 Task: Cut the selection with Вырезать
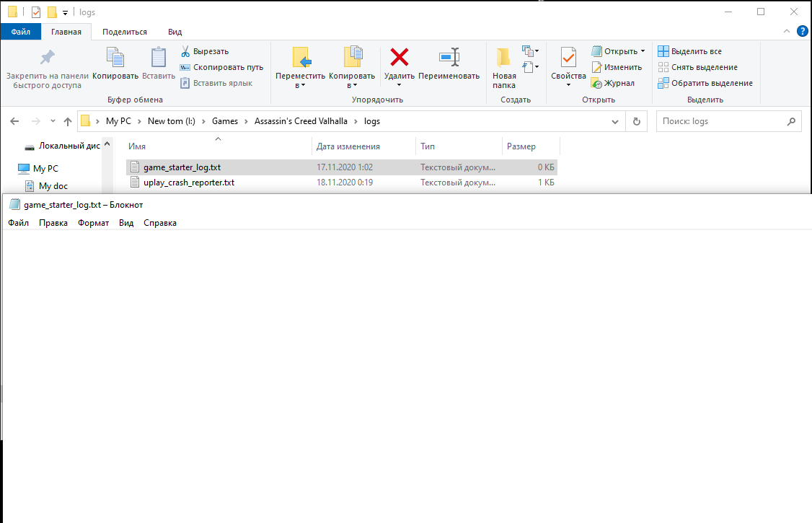point(205,51)
